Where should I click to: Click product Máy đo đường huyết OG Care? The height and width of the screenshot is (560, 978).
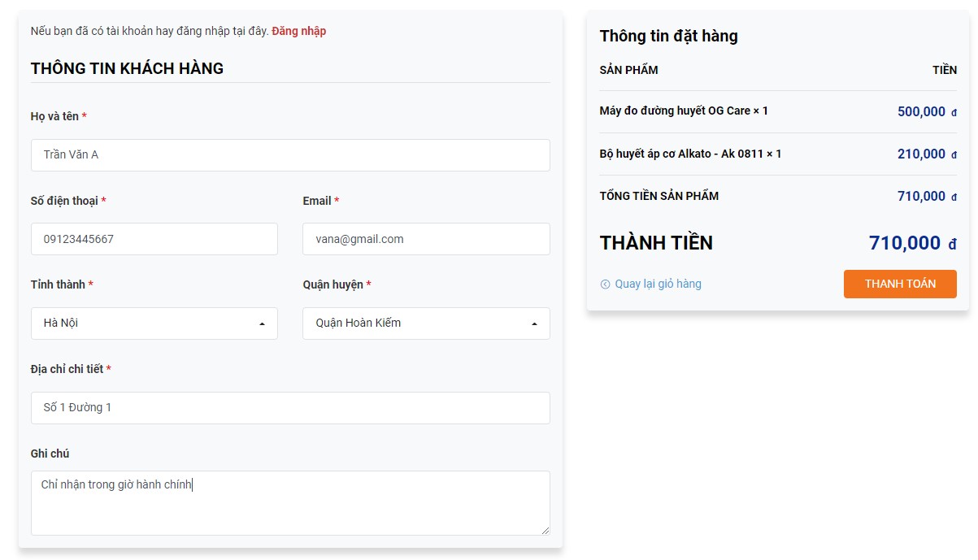(x=684, y=111)
